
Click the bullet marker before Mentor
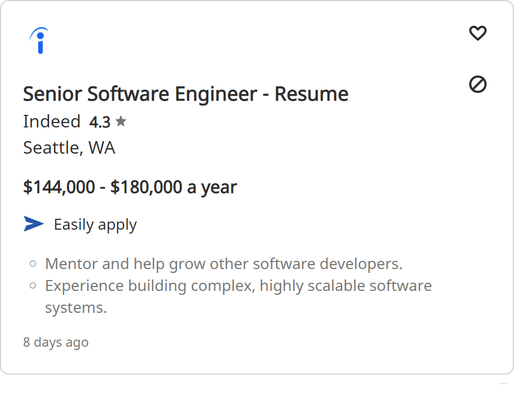33,264
